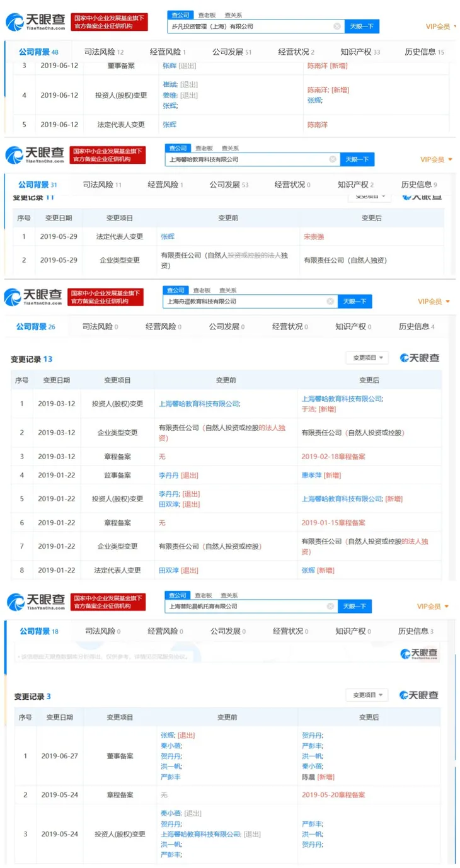460x868 pixels.
Task: Open 张辉 marked 退出 in 2019-06-27 董事备案
Action: [168, 735]
